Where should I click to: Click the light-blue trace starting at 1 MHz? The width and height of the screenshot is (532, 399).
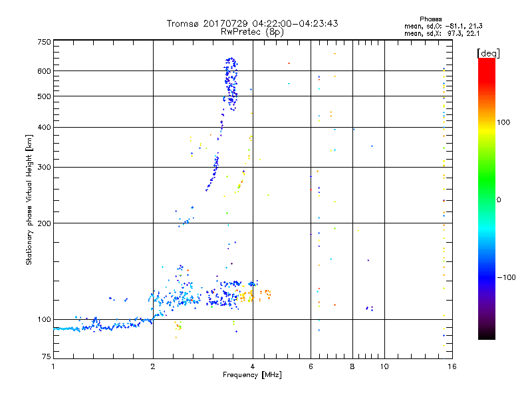tap(66, 329)
